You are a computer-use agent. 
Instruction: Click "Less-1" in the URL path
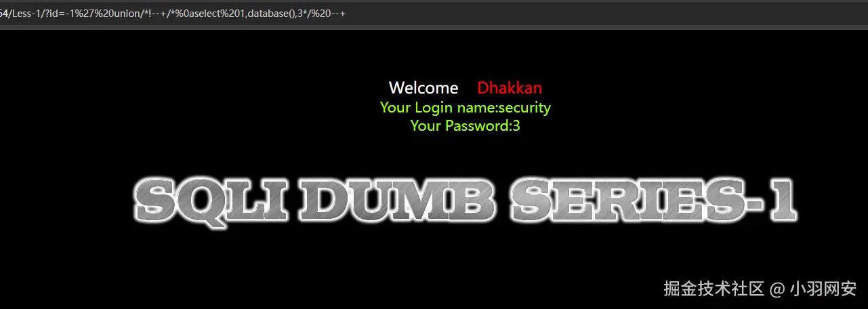coord(26,14)
